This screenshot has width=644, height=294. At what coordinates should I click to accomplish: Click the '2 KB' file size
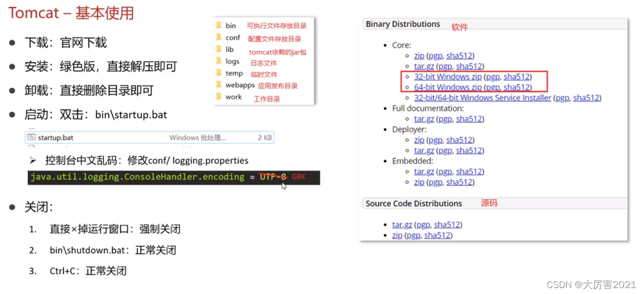(x=265, y=138)
